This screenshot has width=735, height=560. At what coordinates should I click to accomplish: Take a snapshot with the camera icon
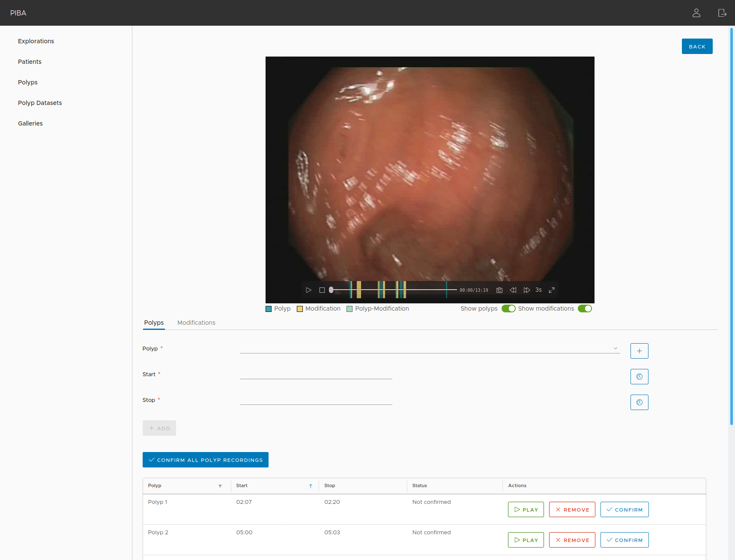point(499,290)
